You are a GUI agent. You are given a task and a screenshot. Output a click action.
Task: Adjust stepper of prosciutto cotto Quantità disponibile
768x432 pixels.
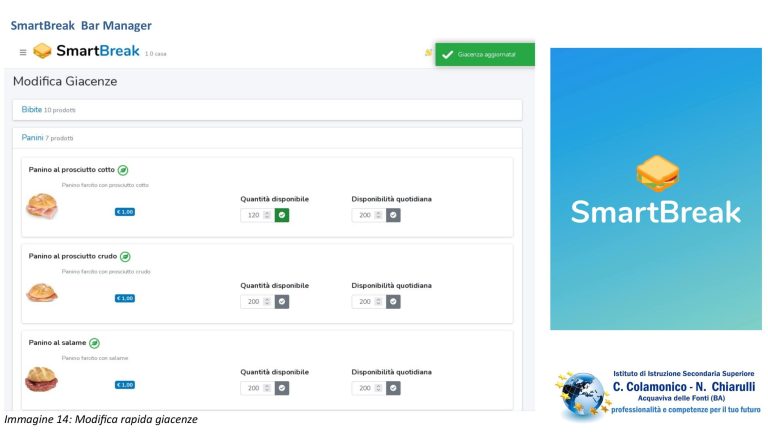tap(267, 215)
